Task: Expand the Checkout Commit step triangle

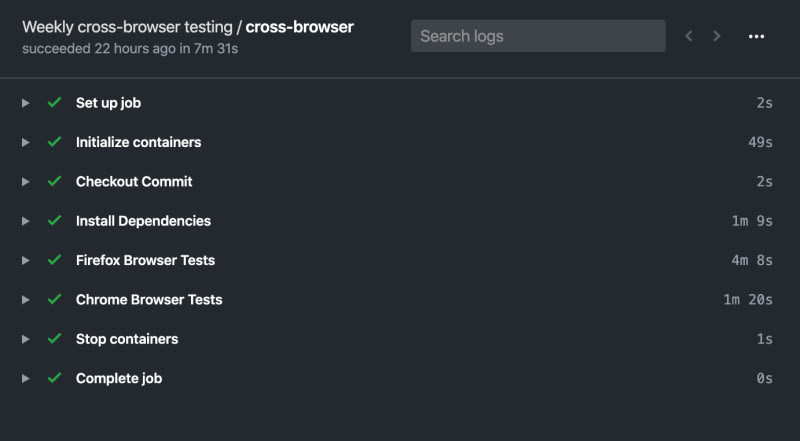Action: 26,182
